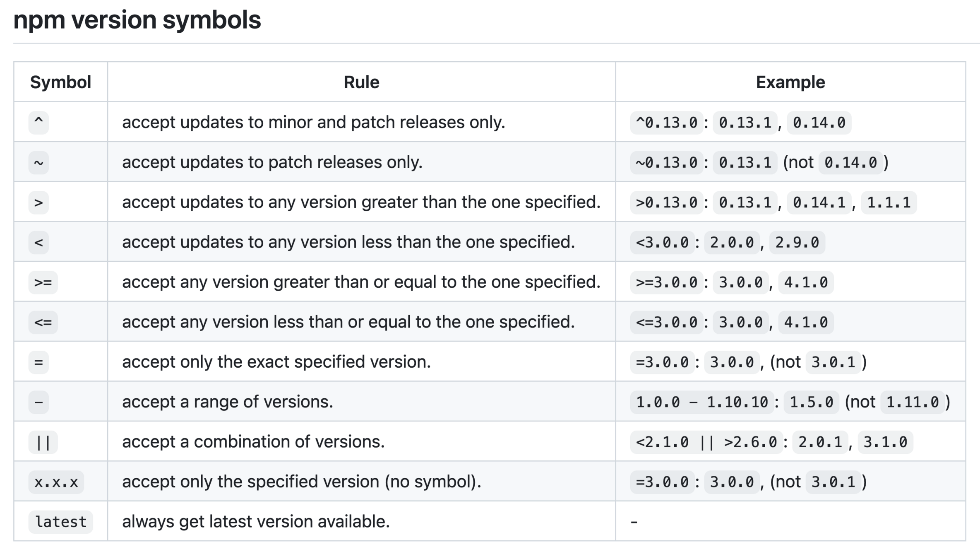Click 'accept a combination of versions.' text
980x559 pixels.
[x=253, y=441]
